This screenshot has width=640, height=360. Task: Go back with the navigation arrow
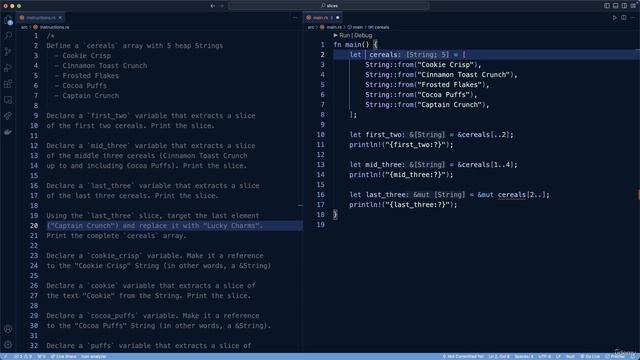(x=212, y=6)
